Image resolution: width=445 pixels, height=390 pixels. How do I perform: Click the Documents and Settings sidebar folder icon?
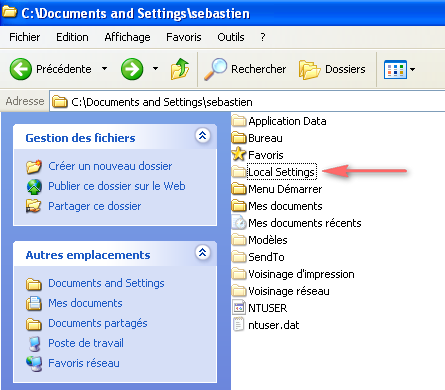pyautogui.click(x=34, y=284)
